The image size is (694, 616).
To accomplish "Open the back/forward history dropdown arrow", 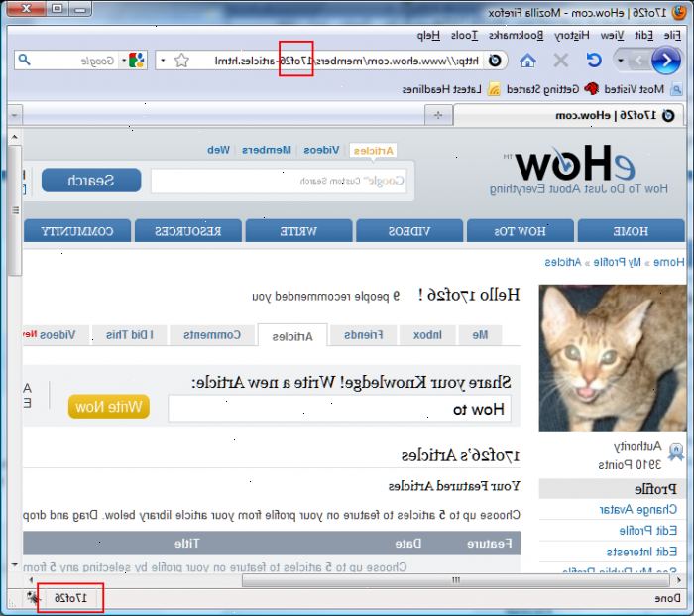I will (x=621, y=61).
